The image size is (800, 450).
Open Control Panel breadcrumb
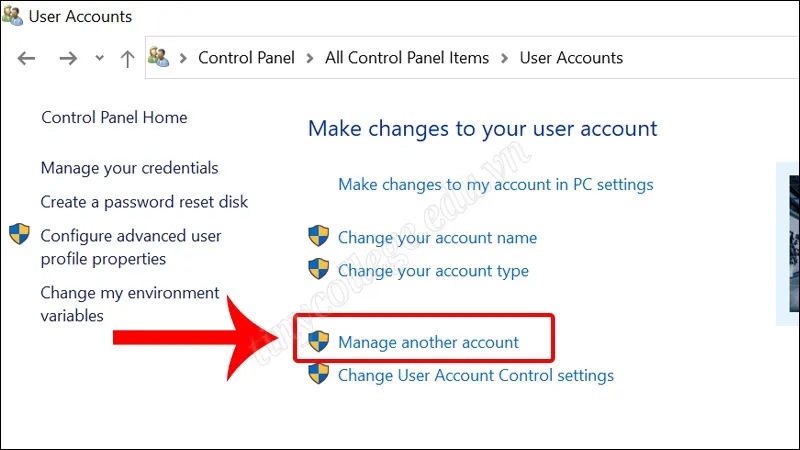[246, 58]
